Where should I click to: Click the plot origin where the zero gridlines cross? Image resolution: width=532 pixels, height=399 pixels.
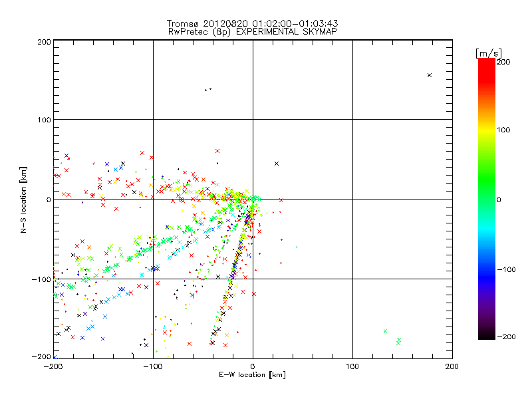253,199
